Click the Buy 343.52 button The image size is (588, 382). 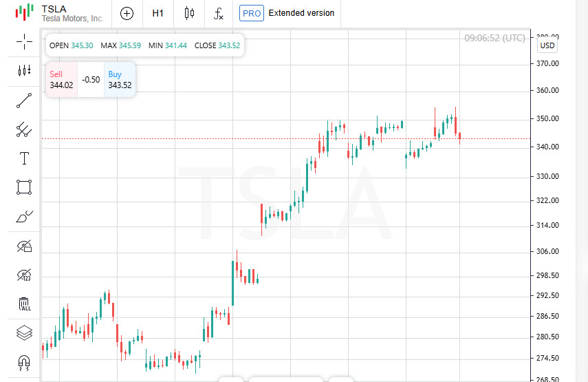(x=120, y=80)
